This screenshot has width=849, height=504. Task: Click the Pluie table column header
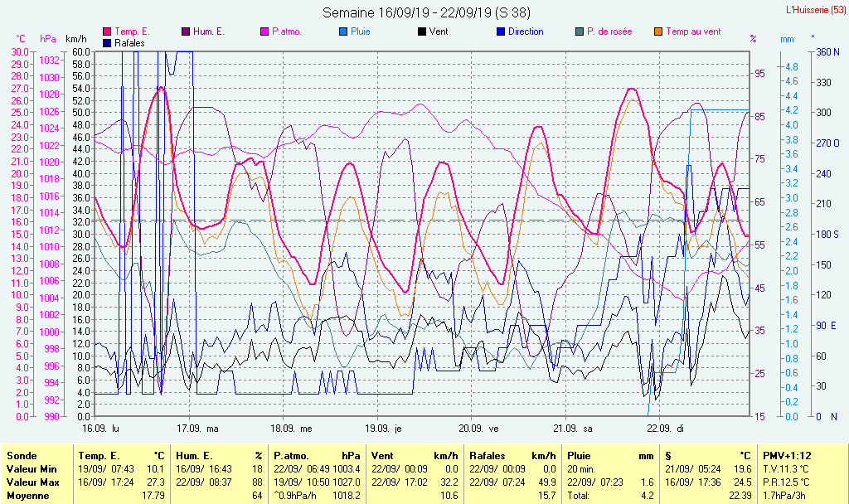coord(579,457)
